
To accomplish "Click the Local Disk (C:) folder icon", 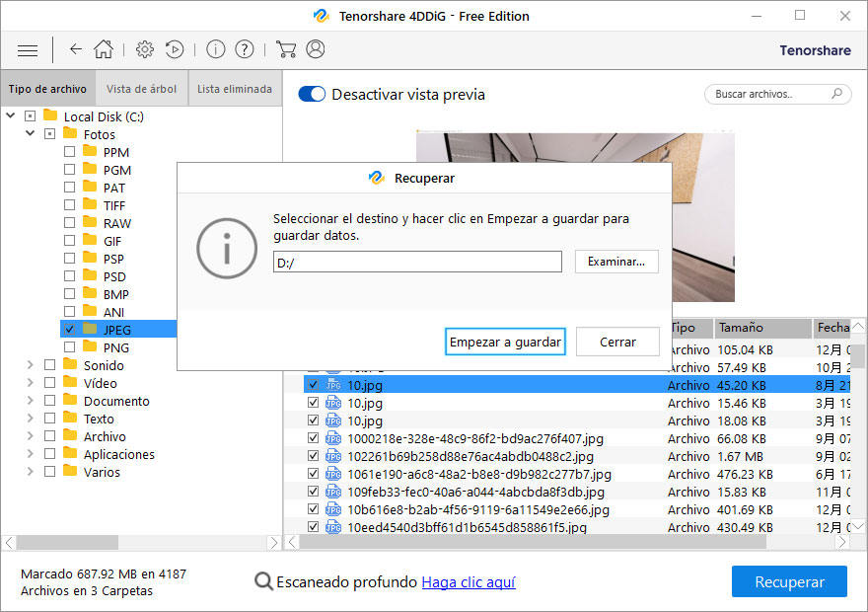I will [x=50, y=115].
